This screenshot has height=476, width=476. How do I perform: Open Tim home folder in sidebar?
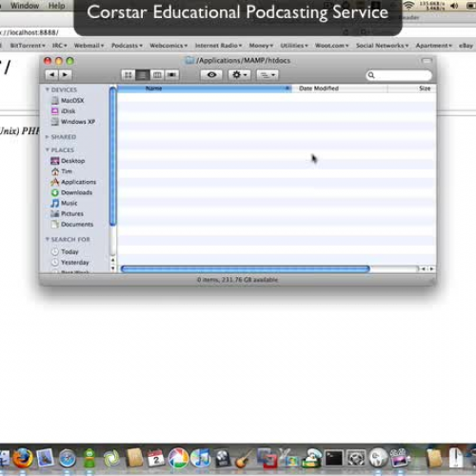[x=62, y=171]
